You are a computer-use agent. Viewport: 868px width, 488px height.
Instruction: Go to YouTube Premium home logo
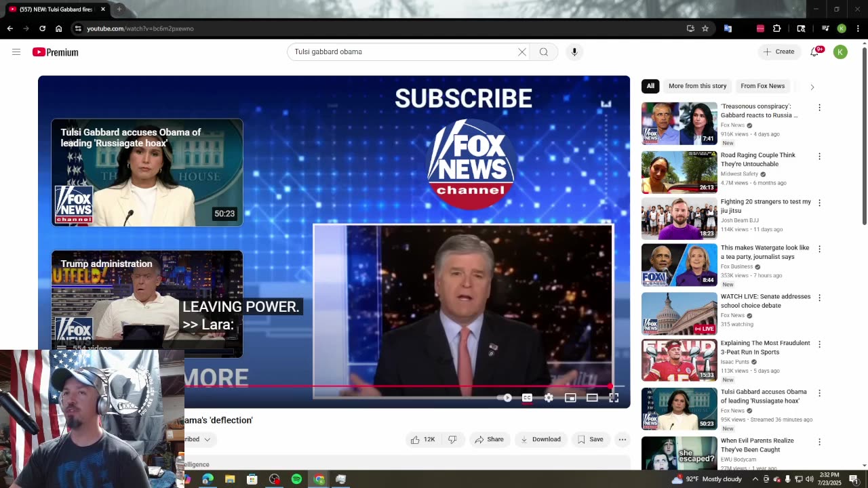coord(56,52)
